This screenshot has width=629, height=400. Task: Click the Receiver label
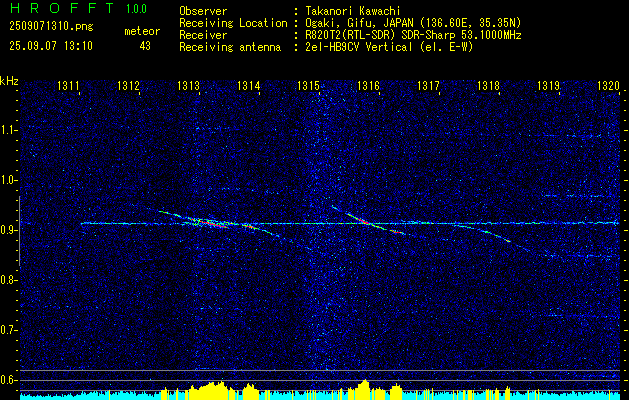coord(203,35)
